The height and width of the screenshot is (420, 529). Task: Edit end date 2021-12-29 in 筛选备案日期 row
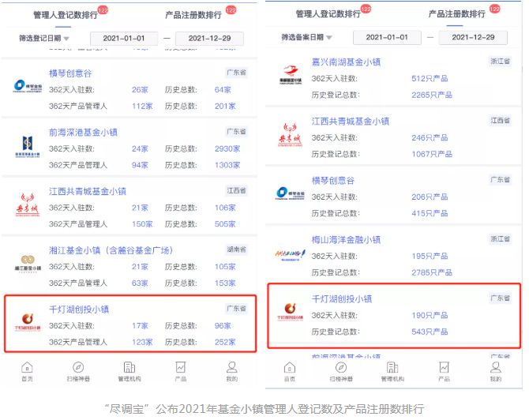(473, 37)
